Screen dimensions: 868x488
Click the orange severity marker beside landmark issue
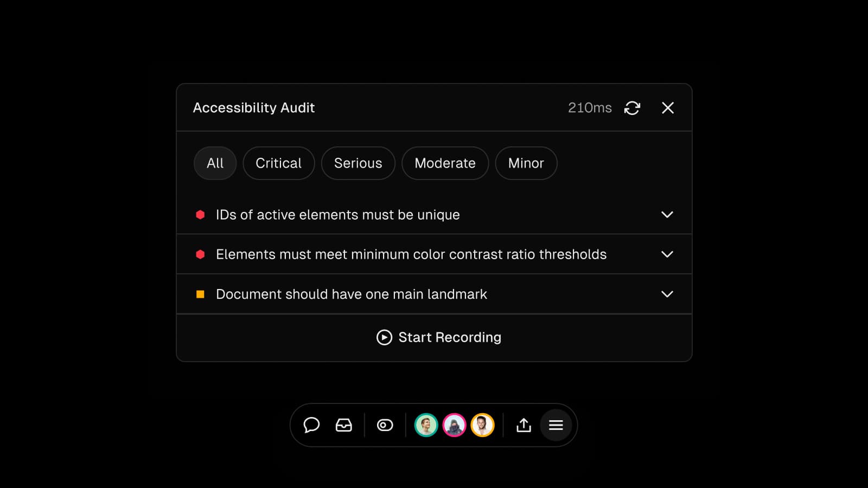tap(200, 294)
